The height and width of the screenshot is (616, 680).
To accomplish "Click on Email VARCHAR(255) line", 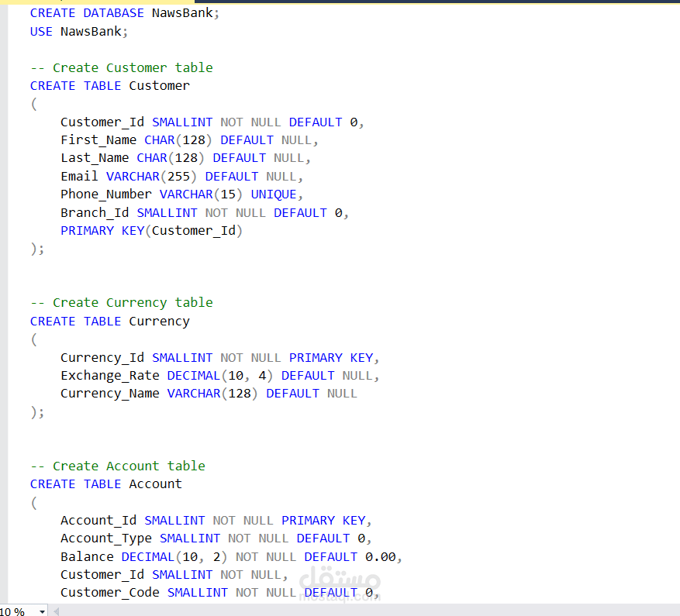I will [181, 177].
